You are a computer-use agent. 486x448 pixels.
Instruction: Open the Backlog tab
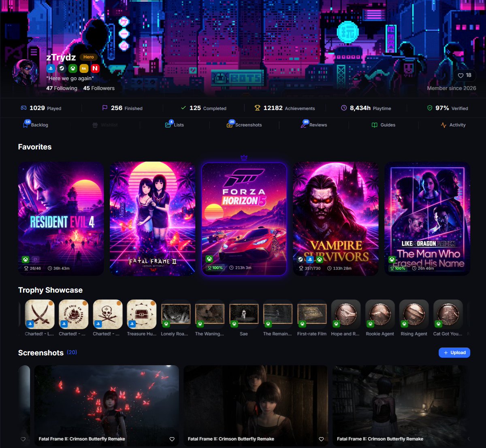coord(36,125)
